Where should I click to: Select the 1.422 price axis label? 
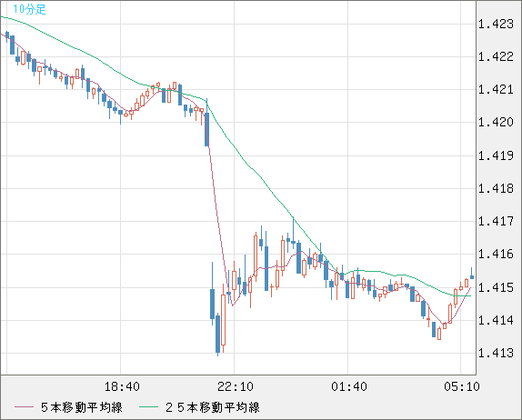tap(496, 56)
